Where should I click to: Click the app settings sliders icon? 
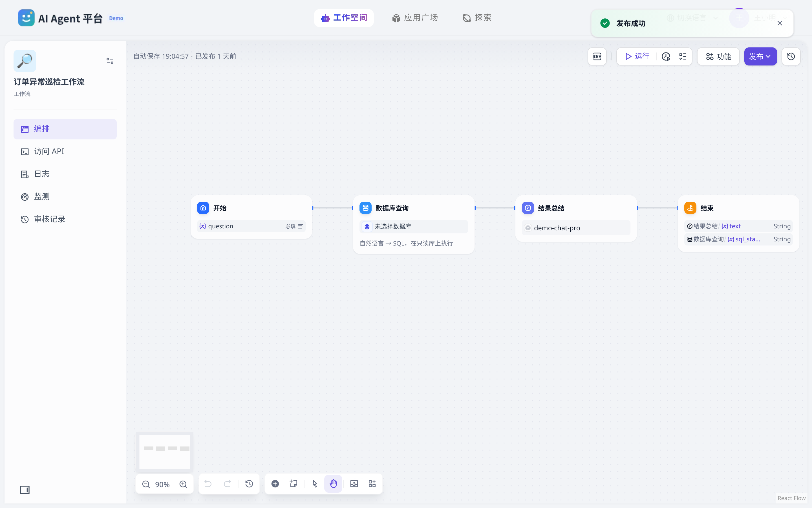click(110, 61)
